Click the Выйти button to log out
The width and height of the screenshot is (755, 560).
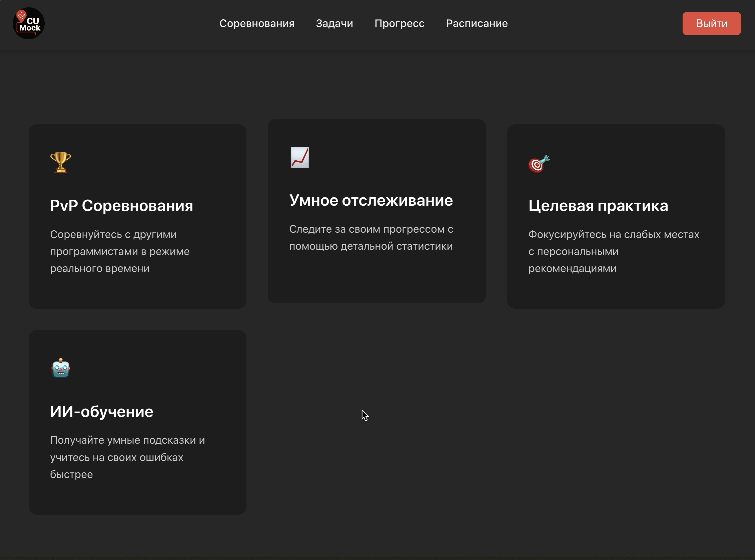click(711, 23)
